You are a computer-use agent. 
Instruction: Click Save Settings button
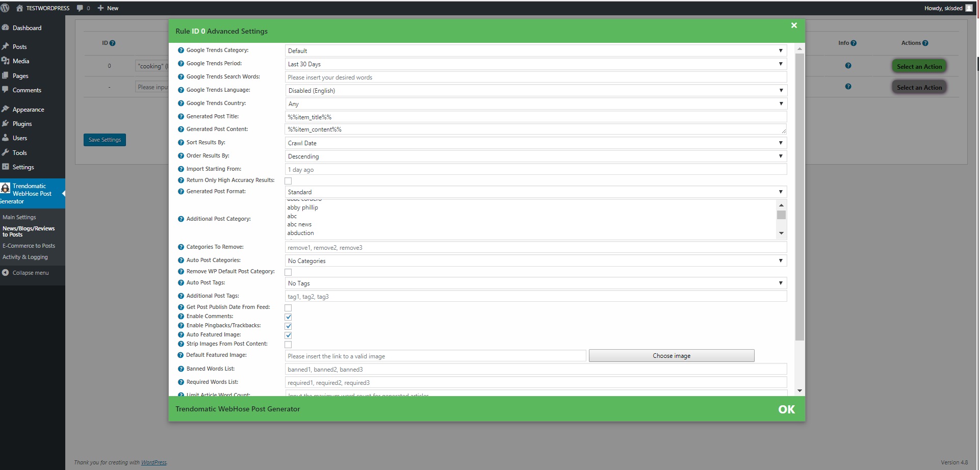click(x=105, y=140)
